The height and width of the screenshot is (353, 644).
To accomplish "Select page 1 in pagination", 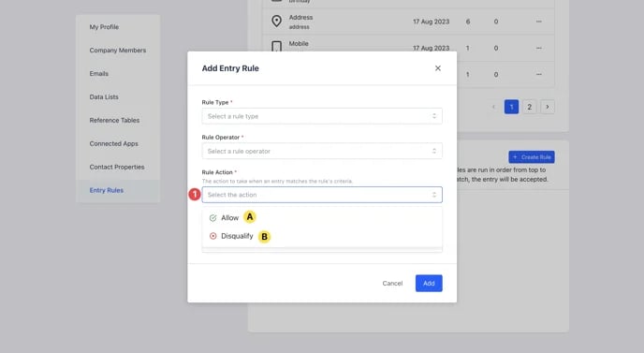I will (511, 107).
